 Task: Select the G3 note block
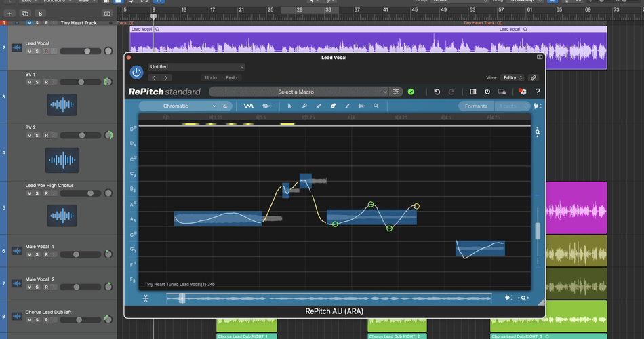point(480,249)
